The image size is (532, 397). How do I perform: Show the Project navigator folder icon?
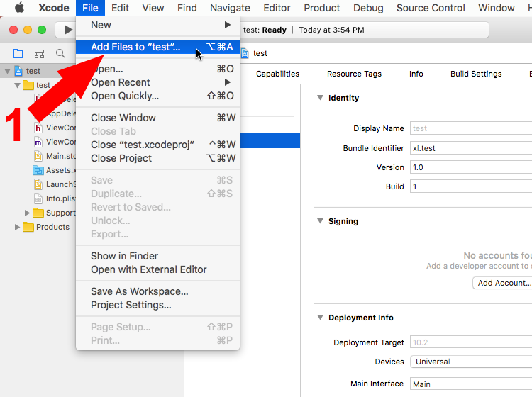(x=18, y=53)
